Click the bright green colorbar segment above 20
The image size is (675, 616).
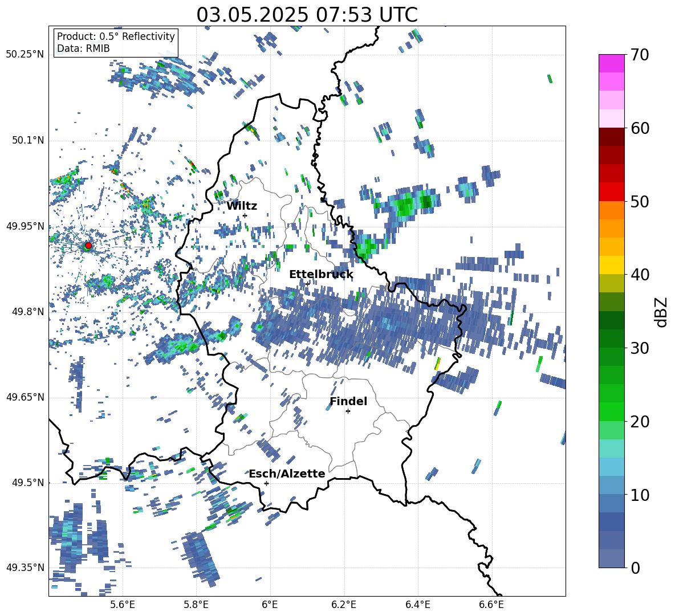pos(611,411)
